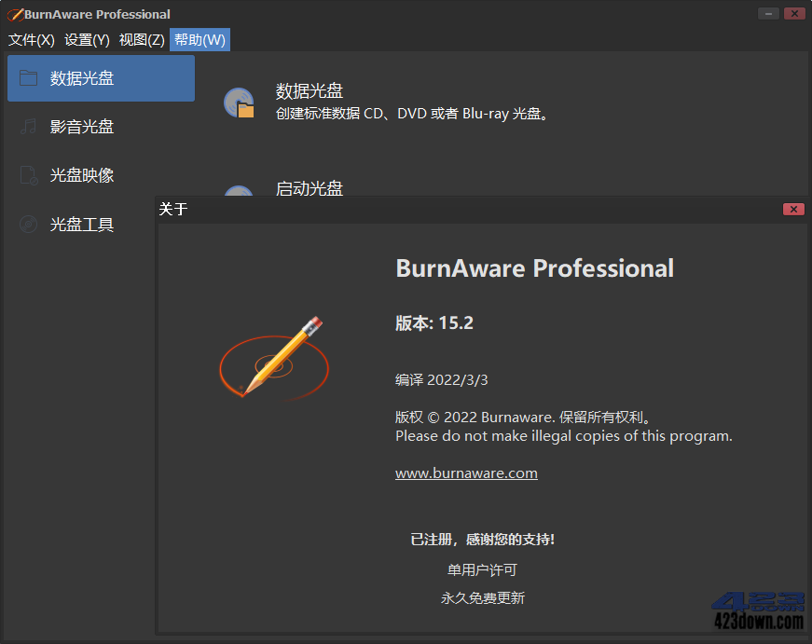Switch to the 光盘工具 category

(x=80, y=224)
